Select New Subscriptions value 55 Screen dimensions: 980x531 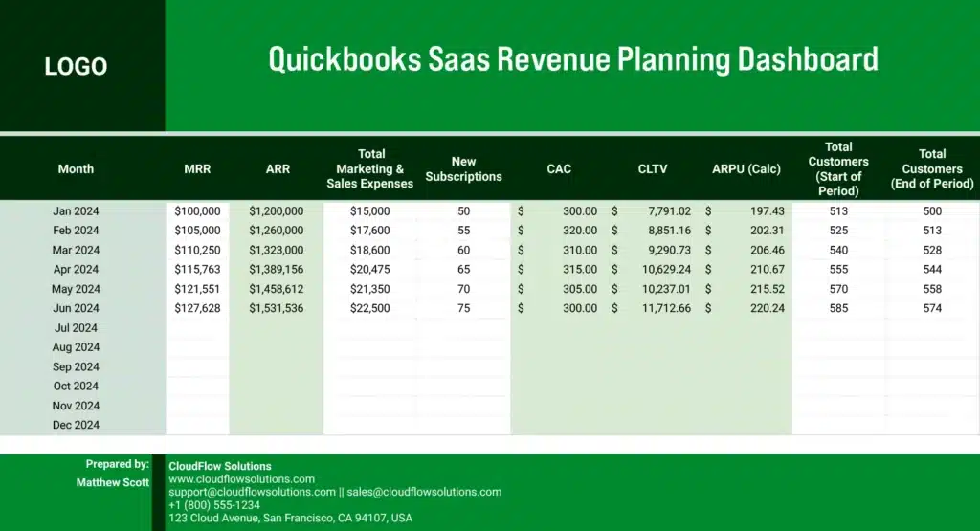pos(464,231)
